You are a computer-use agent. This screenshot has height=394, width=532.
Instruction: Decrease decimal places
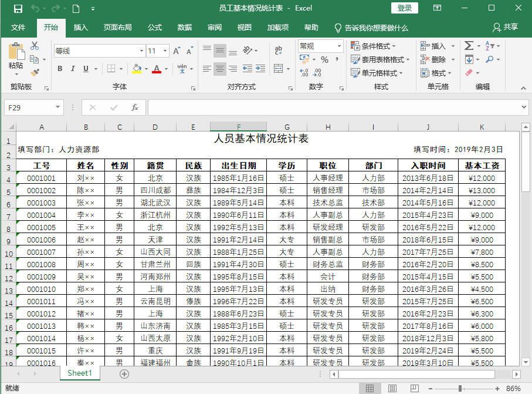[317, 72]
